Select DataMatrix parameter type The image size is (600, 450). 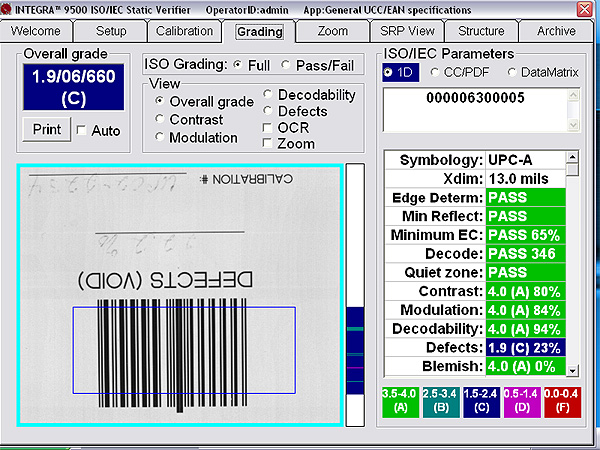tap(513, 72)
